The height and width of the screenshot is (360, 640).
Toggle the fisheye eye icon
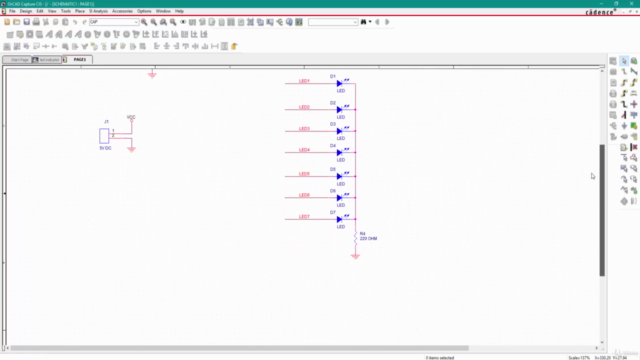click(x=183, y=22)
